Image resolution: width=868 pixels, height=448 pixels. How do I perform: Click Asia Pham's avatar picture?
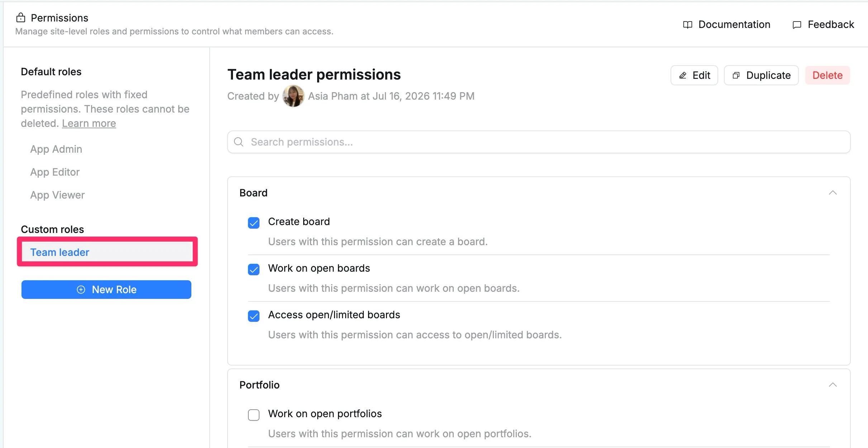click(293, 96)
